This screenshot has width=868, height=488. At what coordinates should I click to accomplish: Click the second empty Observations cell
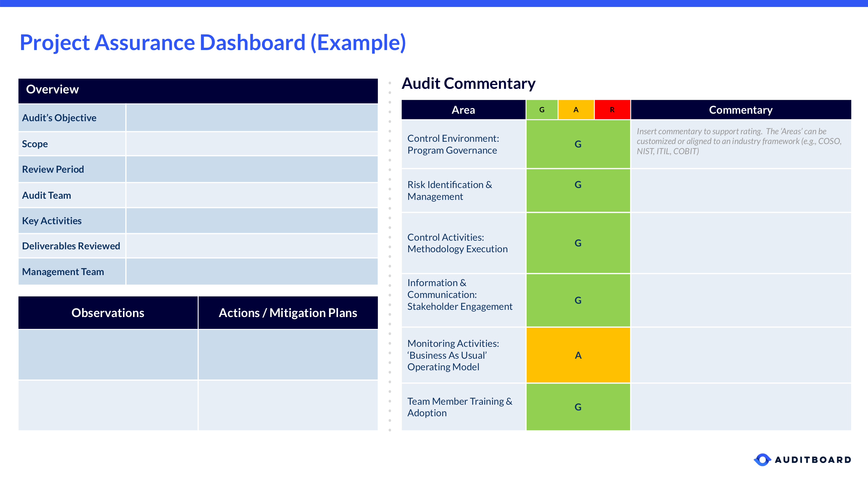pyautogui.click(x=108, y=406)
